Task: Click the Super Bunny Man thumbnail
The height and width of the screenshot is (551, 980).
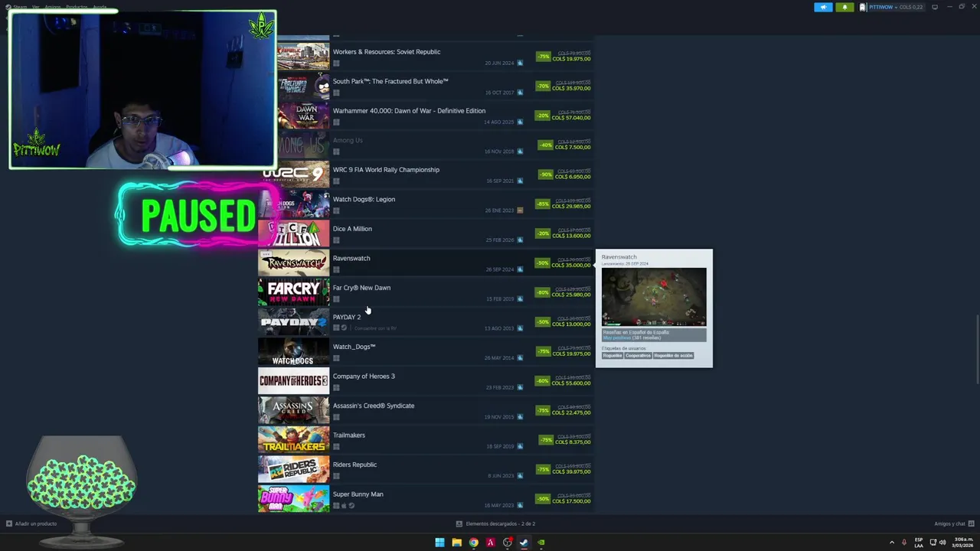Action: point(293,498)
